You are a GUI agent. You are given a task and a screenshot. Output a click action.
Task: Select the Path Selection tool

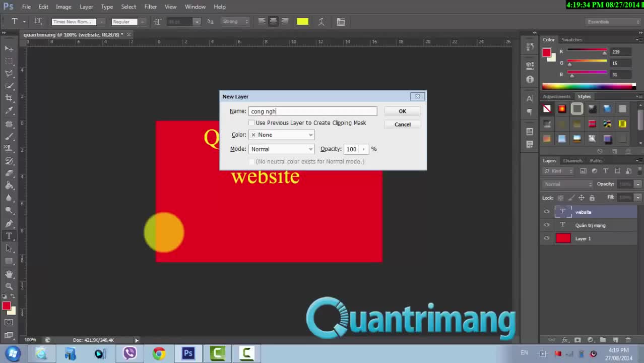(x=9, y=248)
